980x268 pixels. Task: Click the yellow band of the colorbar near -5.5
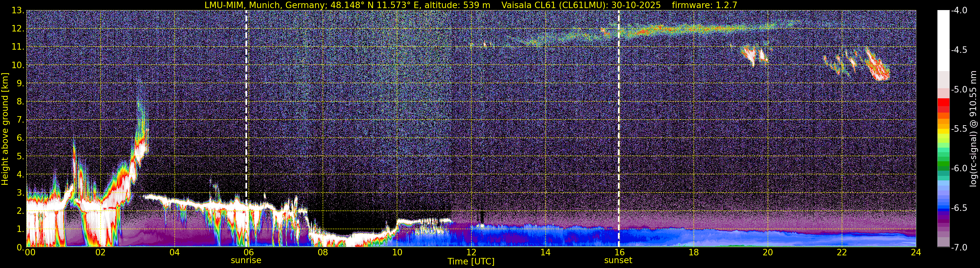(x=943, y=131)
